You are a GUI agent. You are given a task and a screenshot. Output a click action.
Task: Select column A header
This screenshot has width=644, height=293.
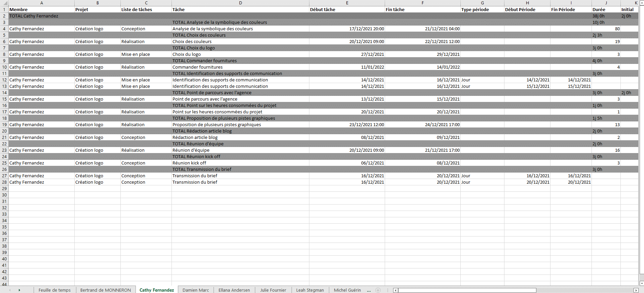tap(41, 3)
